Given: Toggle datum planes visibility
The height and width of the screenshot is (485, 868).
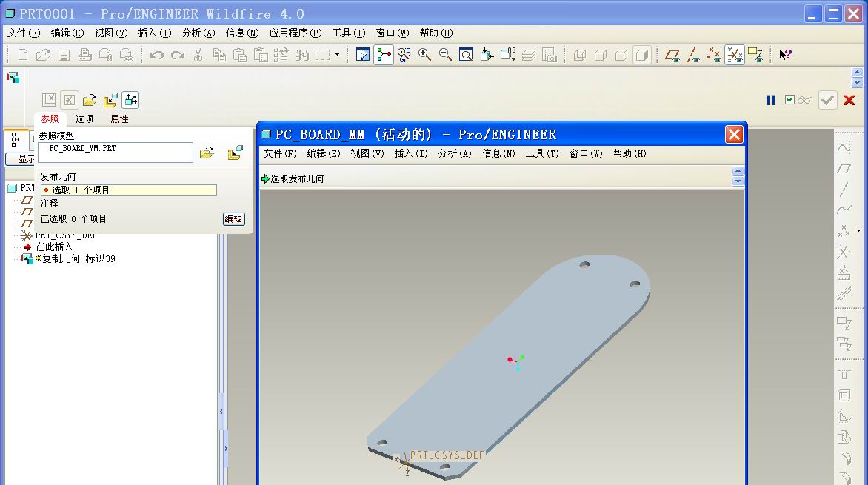Looking at the screenshot, I should [x=672, y=55].
